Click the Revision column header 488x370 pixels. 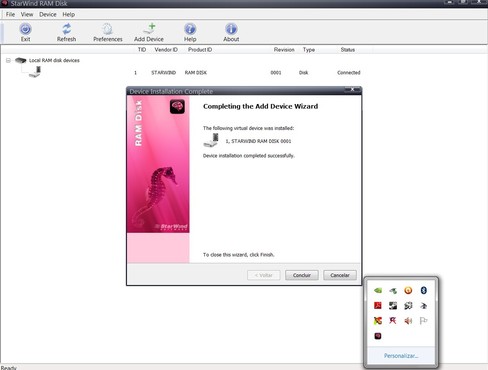pyautogui.click(x=284, y=50)
